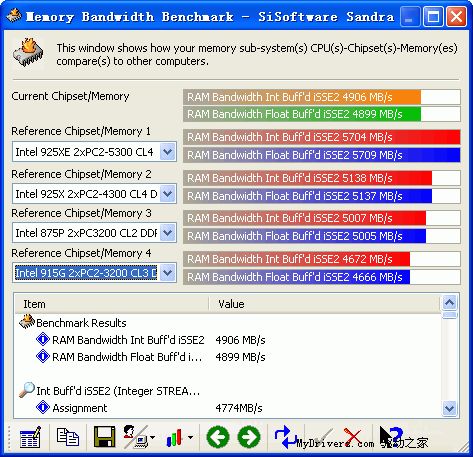Open Reference Chipset/Memory 3 dropdown arrow
Image resolution: width=473 pixels, height=457 pixels.
pyautogui.click(x=167, y=233)
